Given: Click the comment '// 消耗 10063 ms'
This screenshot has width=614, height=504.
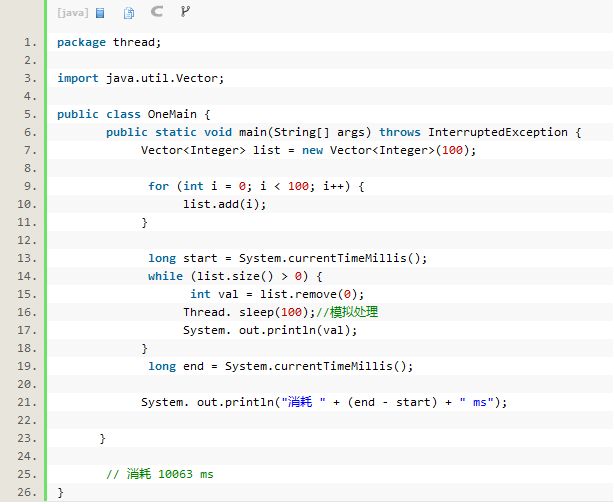Looking at the screenshot, I should pyautogui.click(x=160, y=474).
